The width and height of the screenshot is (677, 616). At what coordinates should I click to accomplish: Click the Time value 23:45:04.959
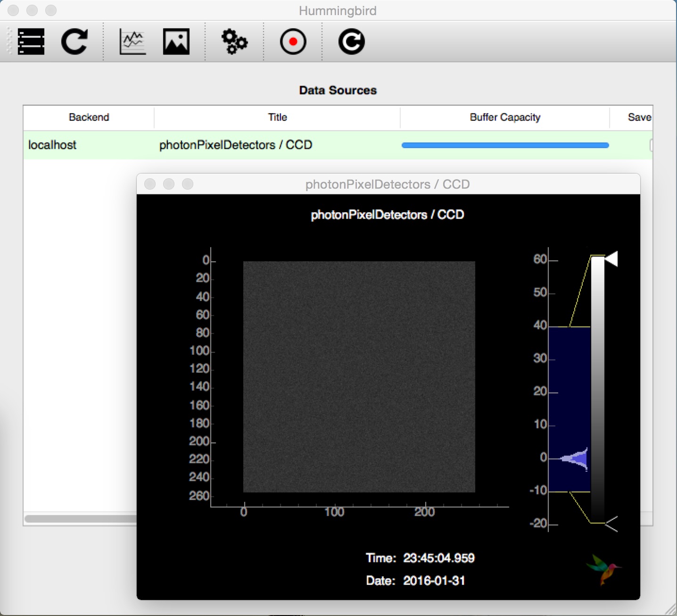pos(439,558)
